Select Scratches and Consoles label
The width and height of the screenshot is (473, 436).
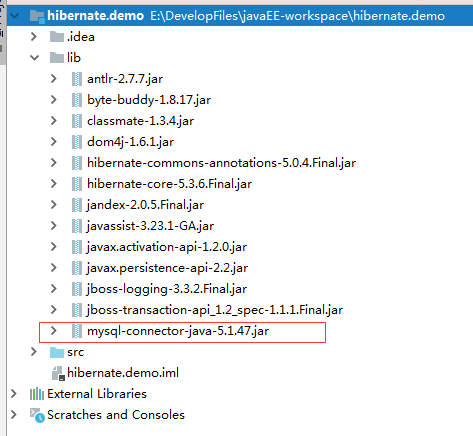point(116,415)
